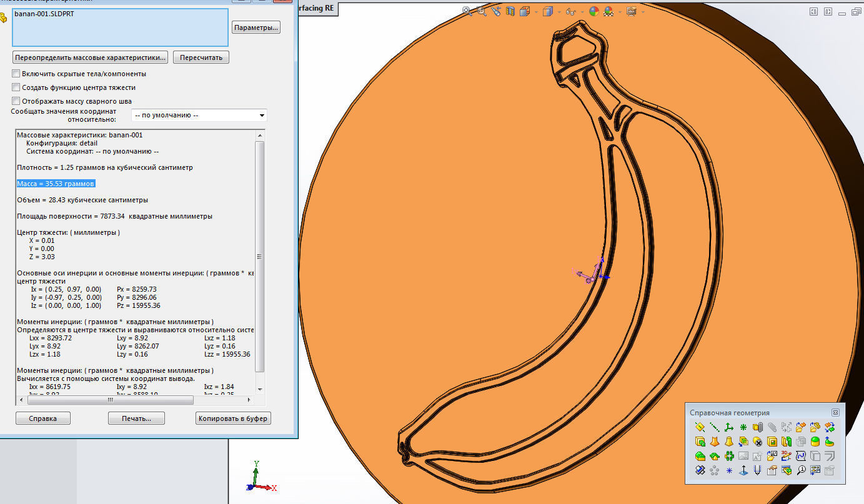
Task: Click the Move/Copy Bodies icon
Action: point(743,442)
